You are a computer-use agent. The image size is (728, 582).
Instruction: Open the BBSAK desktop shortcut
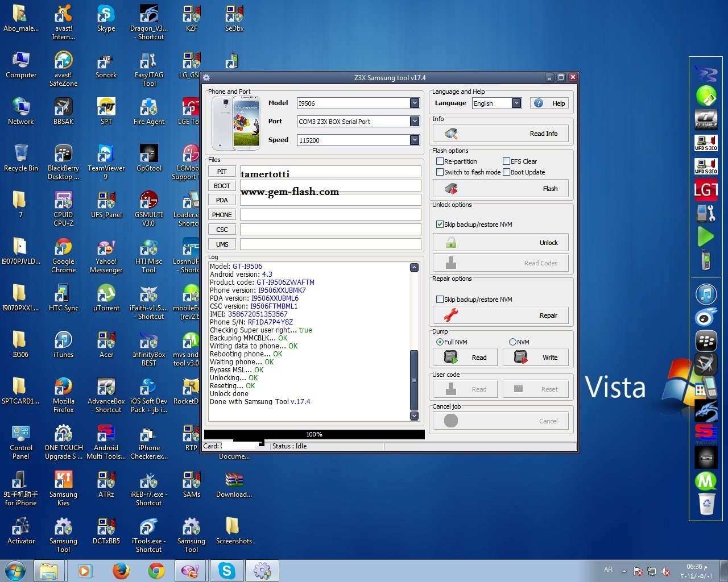click(63, 111)
